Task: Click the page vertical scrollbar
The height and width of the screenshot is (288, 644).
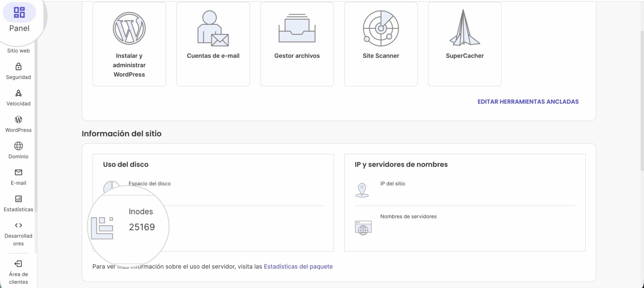Action: coord(642,101)
